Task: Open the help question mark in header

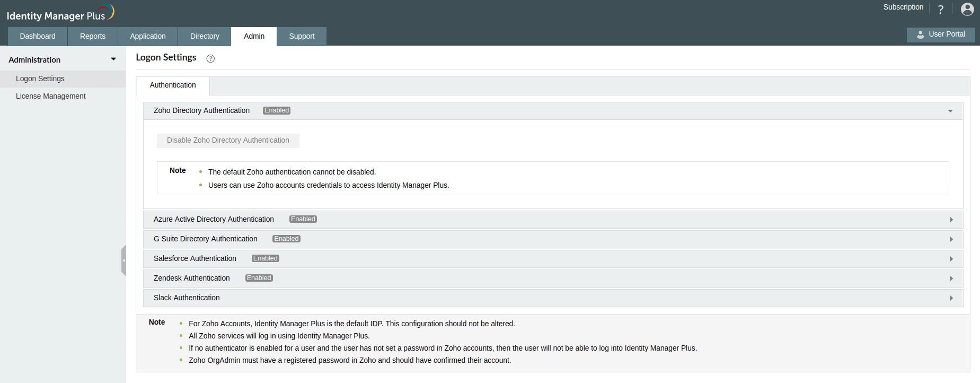Action: [941, 10]
